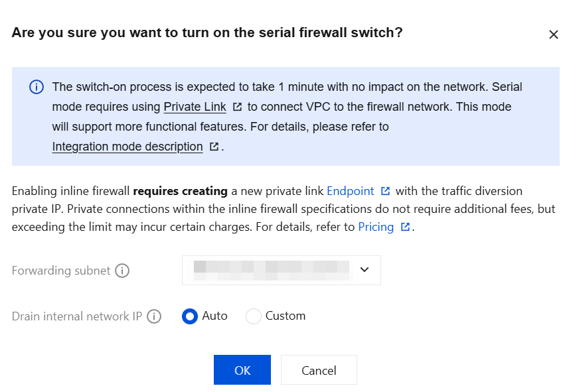Close the dialog with the X icon
Viewport: 571px width, 392px height.
[553, 34]
